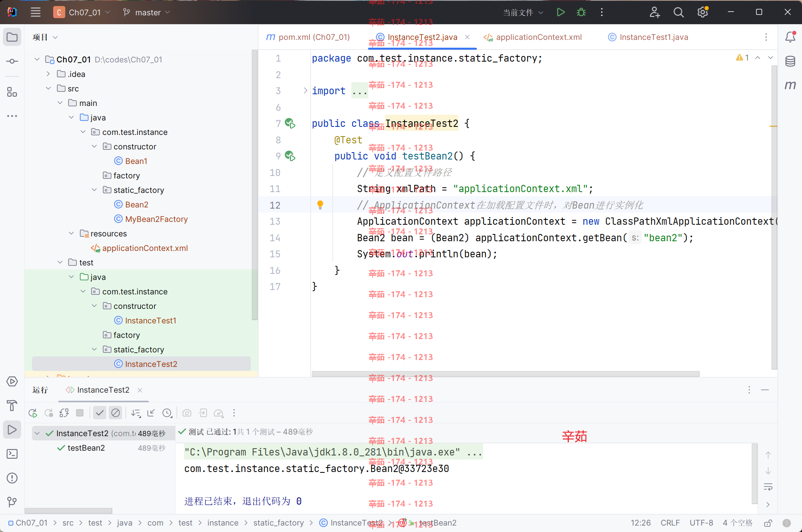
Task: Go to next highlighted error arrow
Action: tap(771, 58)
